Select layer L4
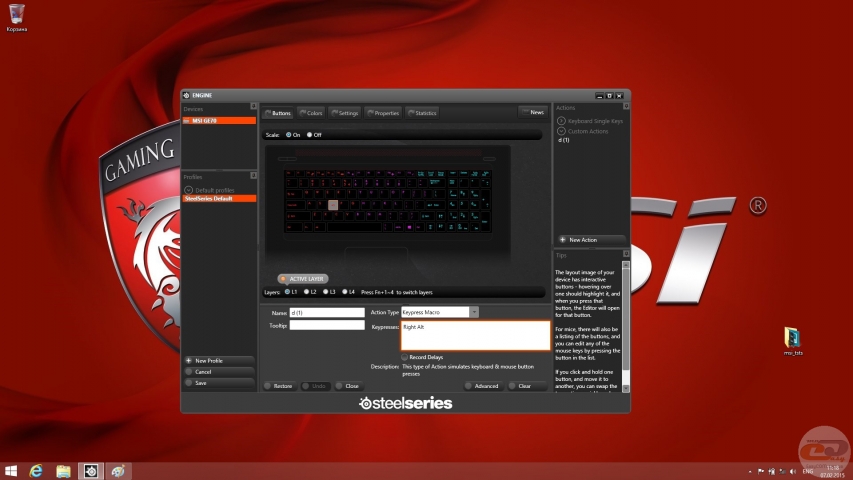This screenshot has height=480, width=853. pos(345,292)
